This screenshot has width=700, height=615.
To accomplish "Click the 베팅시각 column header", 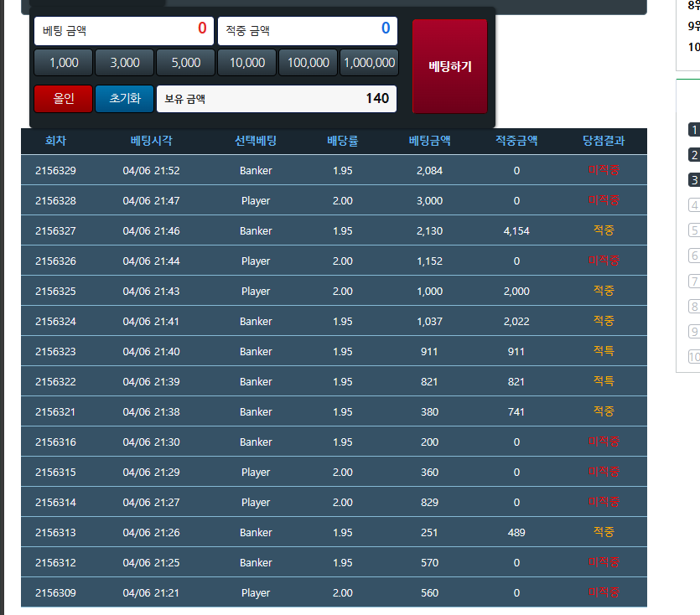I will (151, 141).
